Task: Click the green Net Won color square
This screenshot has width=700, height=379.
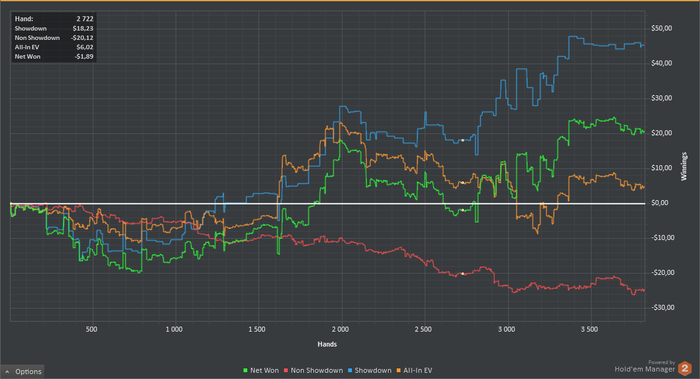Action: (x=245, y=371)
